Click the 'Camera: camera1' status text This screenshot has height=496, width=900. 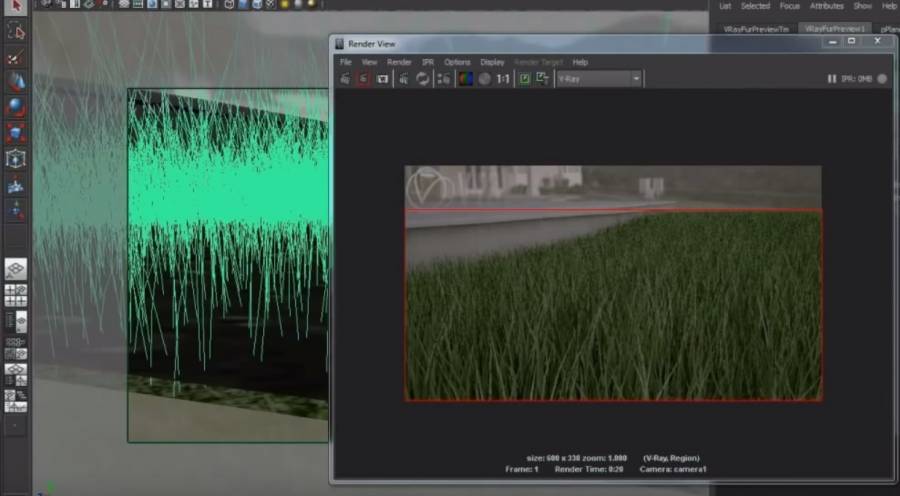673,469
